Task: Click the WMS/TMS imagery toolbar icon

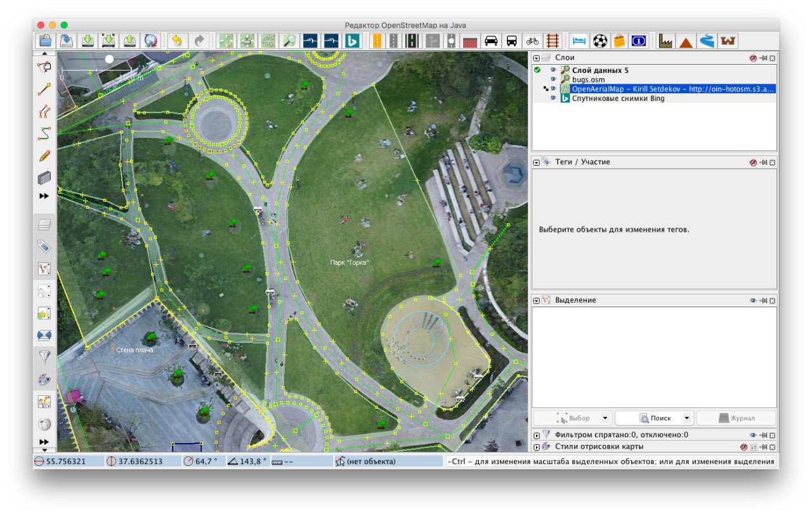Action: click(268, 41)
